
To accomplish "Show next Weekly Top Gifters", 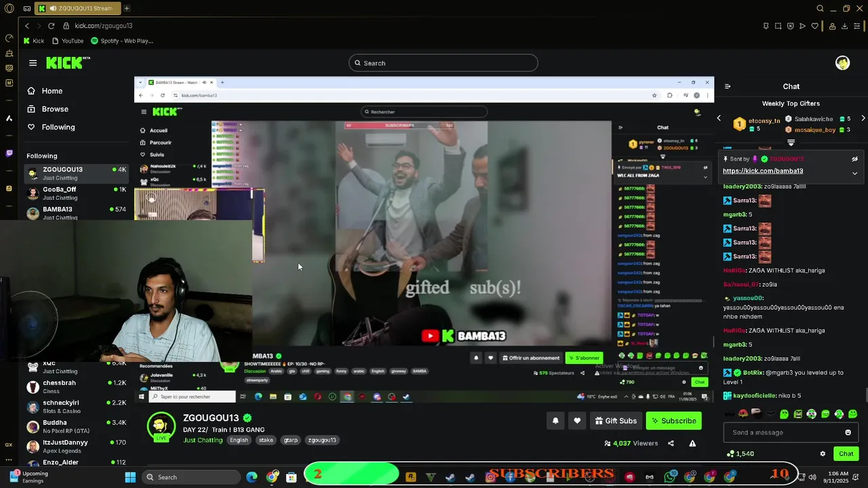I will click(863, 118).
